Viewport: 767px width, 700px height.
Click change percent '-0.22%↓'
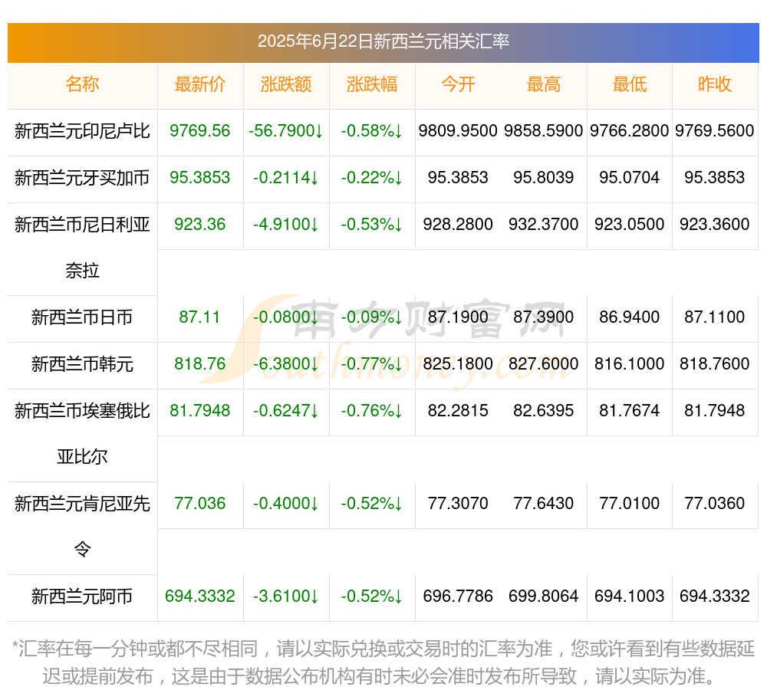point(372,178)
